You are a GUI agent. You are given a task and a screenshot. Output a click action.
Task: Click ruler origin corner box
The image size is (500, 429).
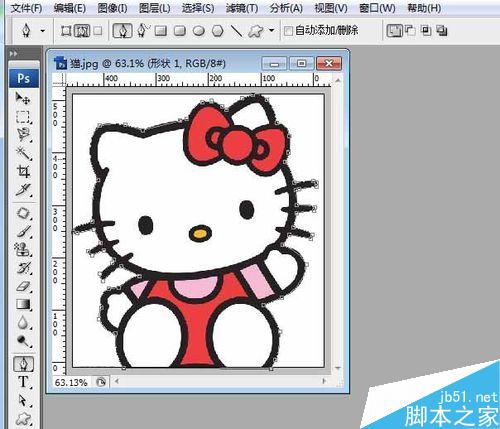[x=59, y=80]
